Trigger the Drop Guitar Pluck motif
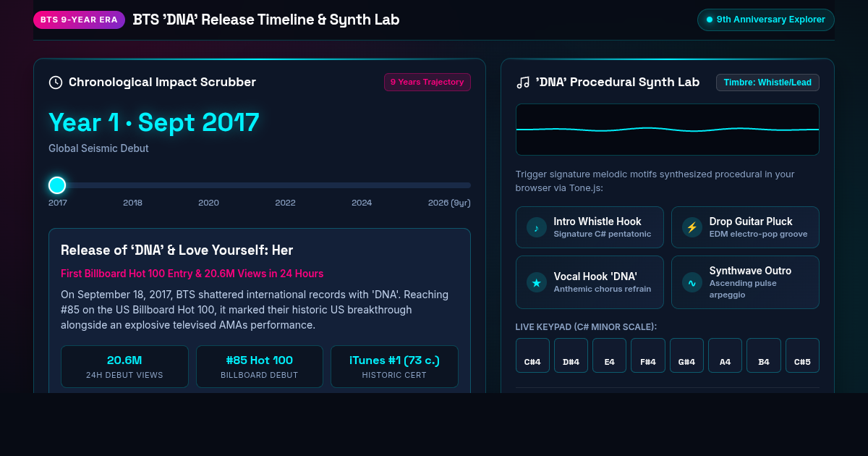868x456 pixels. 745,227
